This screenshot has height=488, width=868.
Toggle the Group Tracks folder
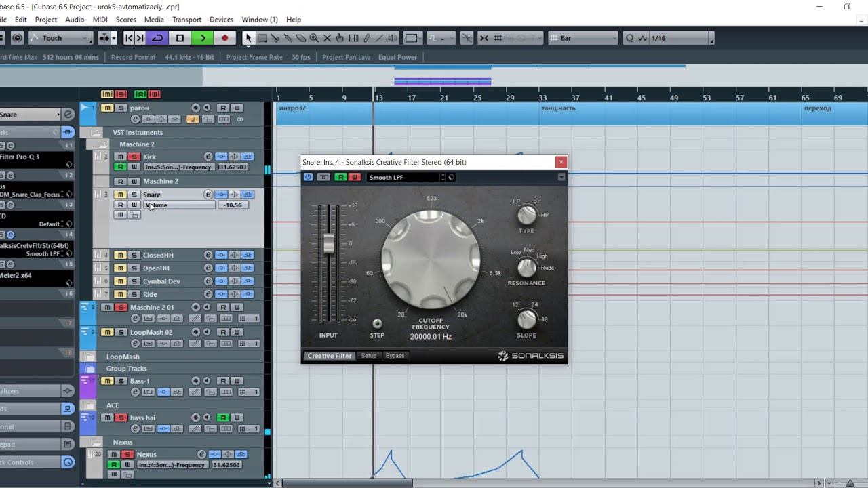click(90, 369)
